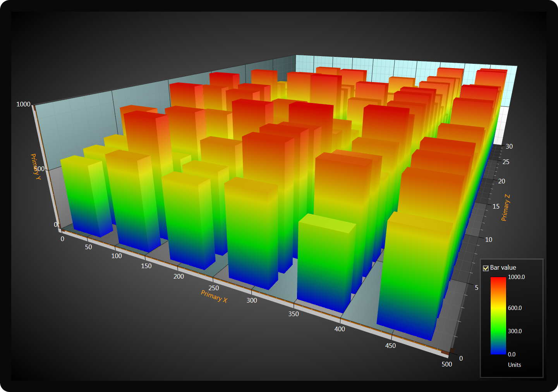Image resolution: width=558 pixels, height=392 pixels.
Task: Click the 20 tick label on Z axis
Action: click(x=501, y=181)
